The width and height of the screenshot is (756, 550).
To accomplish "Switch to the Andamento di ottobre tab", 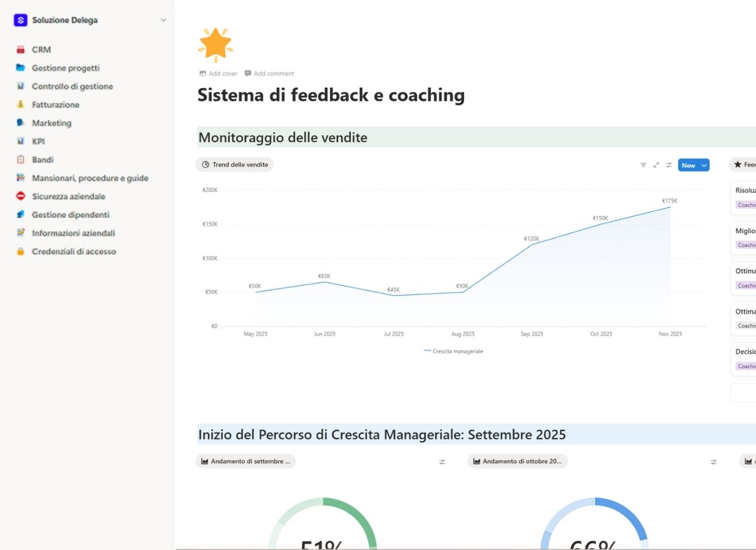I will pos(517,461).
